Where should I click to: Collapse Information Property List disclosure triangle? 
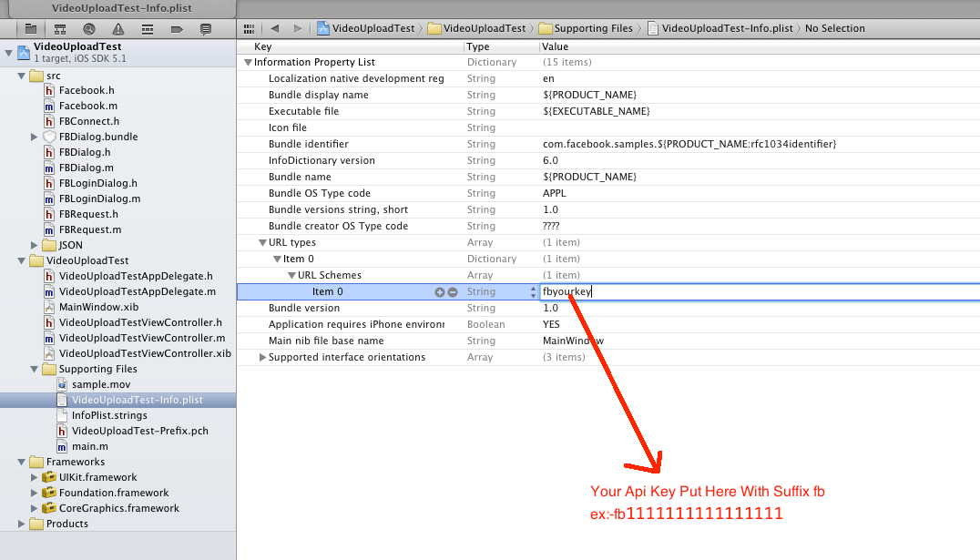[248, 63]
